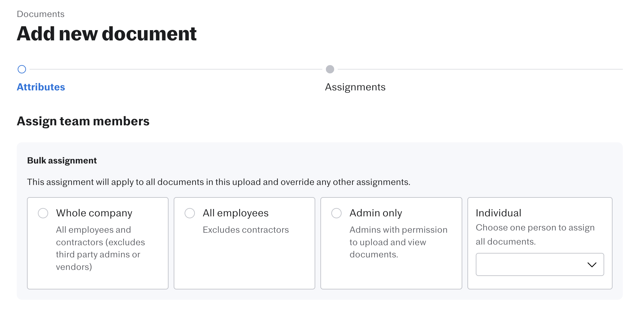Click the Admin permission description text
Viewport: 644px width, 309px height.
point(398,242)
